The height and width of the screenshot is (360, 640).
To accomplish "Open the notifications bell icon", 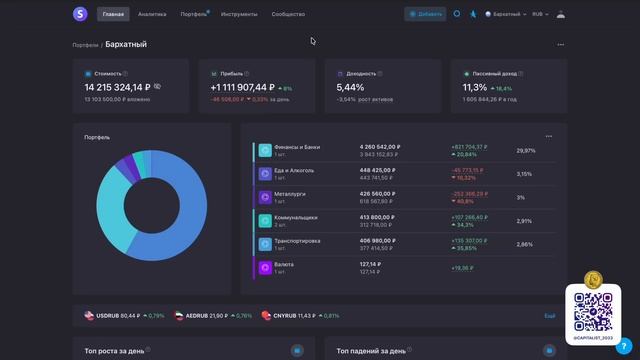I will (x=473, y=14).
